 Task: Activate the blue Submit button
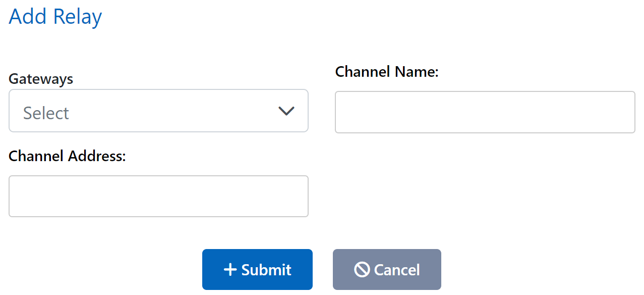coord(257,269)
